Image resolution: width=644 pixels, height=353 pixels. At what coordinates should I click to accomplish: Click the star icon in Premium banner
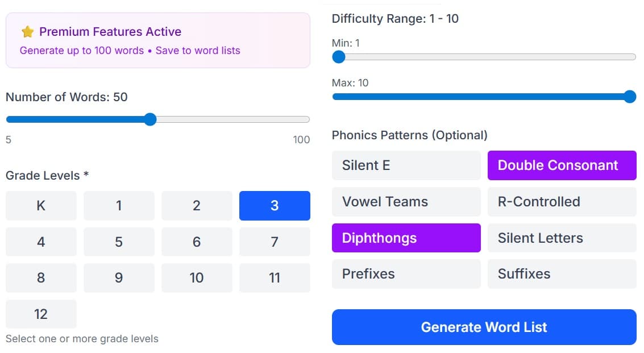tap(27, 32)
